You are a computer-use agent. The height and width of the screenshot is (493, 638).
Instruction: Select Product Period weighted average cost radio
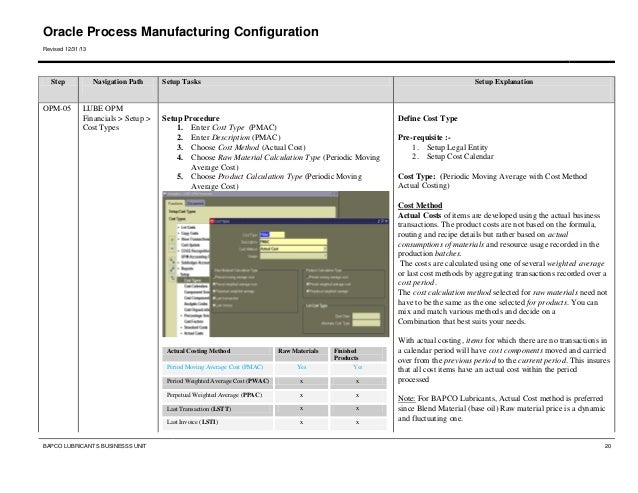[308, 284]
